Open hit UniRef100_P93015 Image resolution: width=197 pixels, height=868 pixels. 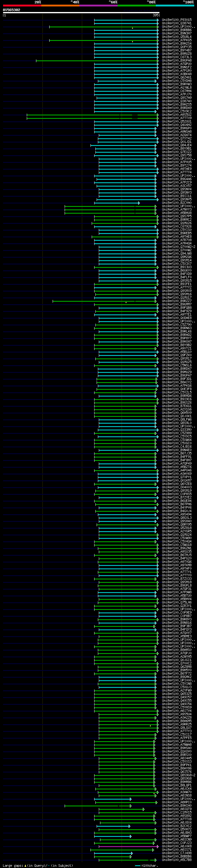click(x=177, y=20)
